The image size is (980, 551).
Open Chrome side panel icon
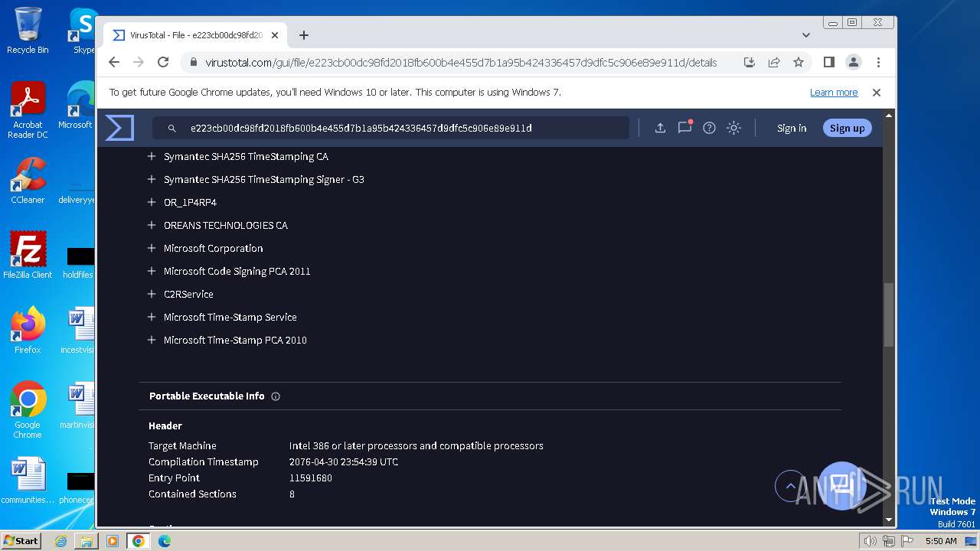828,62
